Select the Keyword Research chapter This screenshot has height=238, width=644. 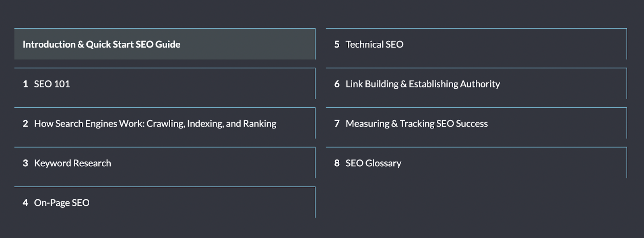click(72, 163)
